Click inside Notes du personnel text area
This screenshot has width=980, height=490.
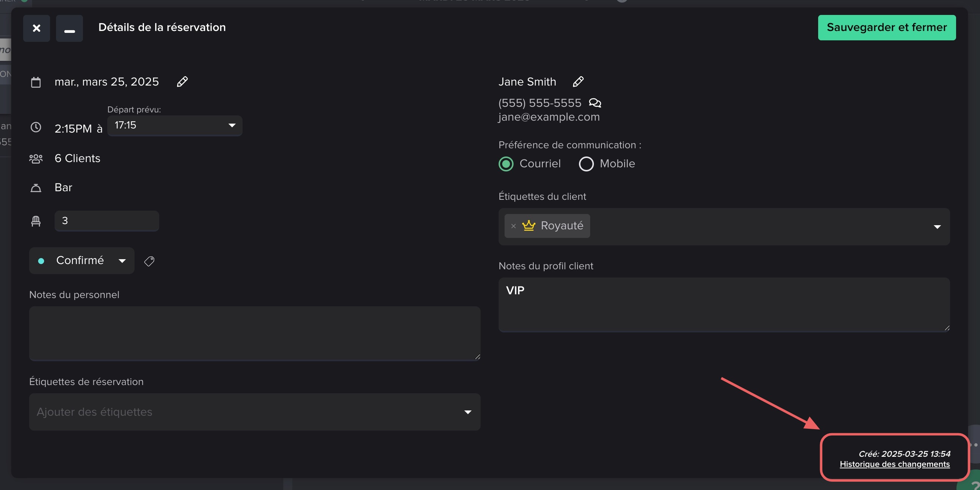pyautogui.click(x=255, y=334)
